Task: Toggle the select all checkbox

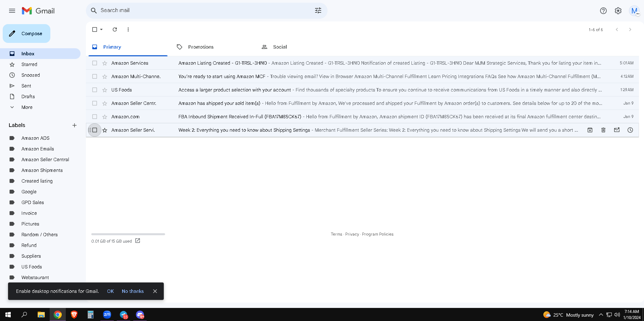Action: (95, 29)
